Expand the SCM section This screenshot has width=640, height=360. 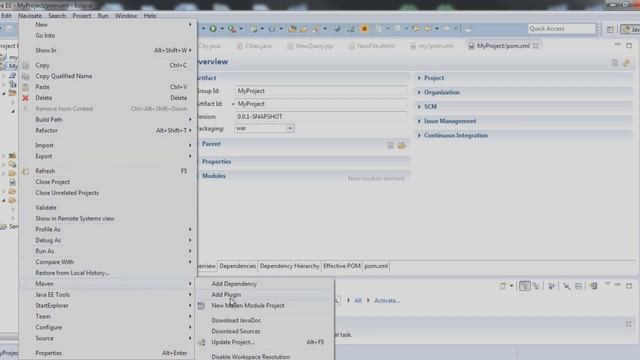419,107
